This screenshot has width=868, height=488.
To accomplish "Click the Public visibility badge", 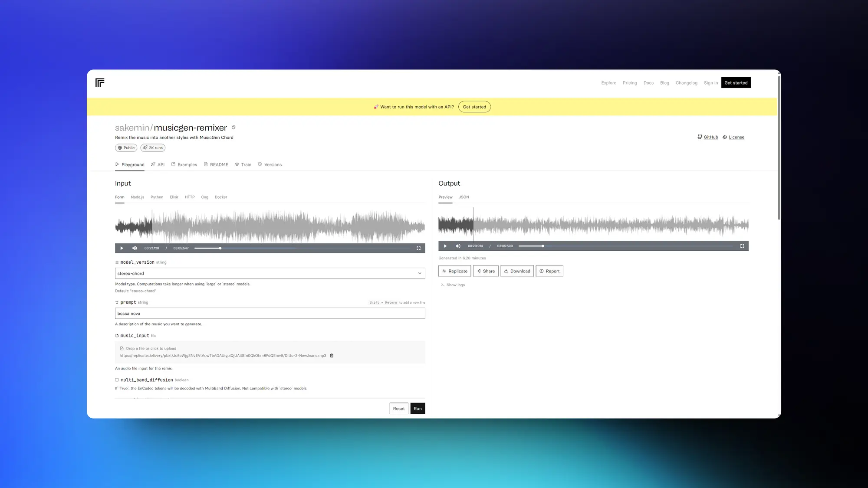I will click(x=126, y=148).
